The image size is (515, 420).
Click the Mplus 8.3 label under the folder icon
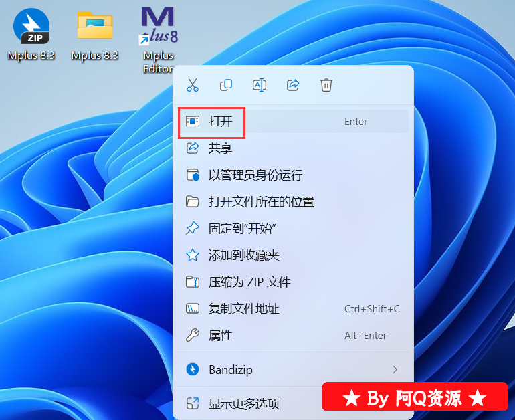[x=95, y=56]
